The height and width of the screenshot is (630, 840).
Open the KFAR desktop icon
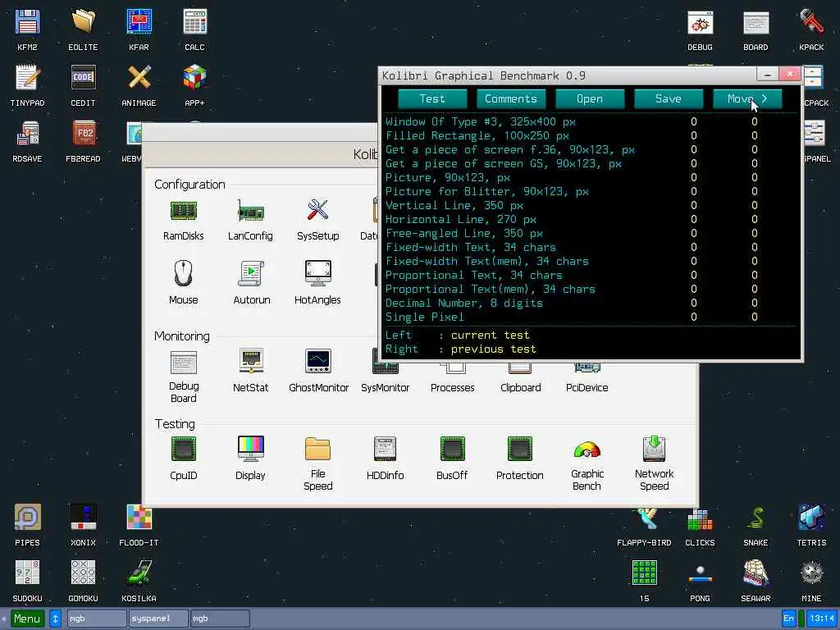click(139, 23)
